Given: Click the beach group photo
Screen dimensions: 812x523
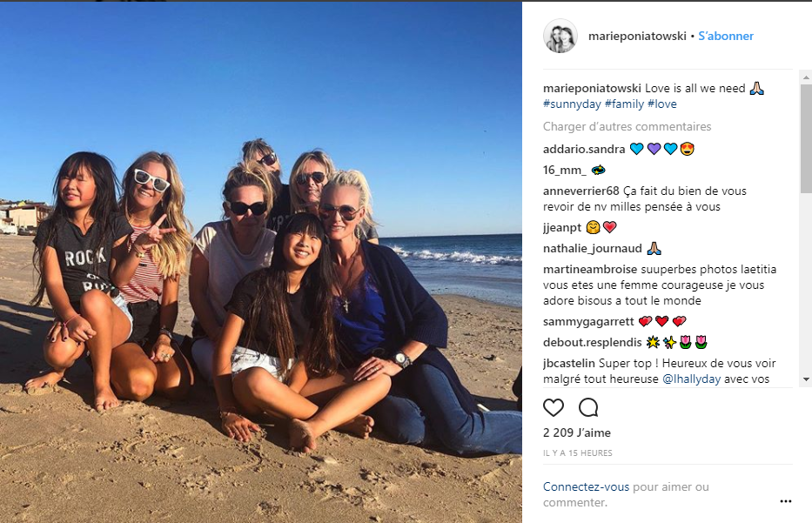Looking at the screenshot, I should [261, 261].
